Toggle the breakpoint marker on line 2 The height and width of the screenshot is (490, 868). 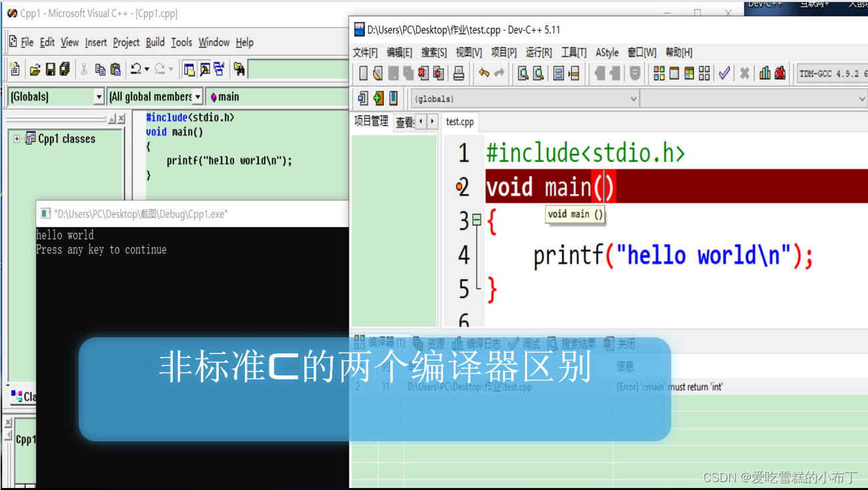coord(459,187)
